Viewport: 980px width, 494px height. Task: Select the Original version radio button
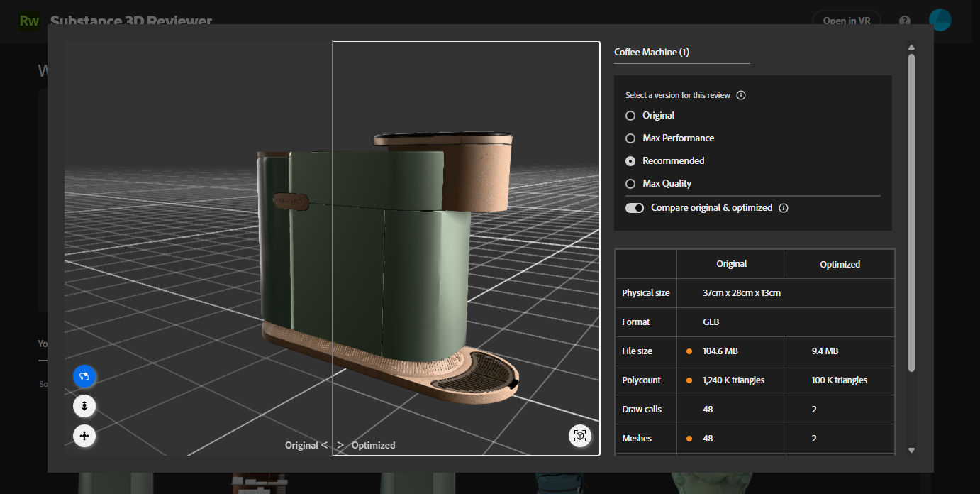[630, 116]
